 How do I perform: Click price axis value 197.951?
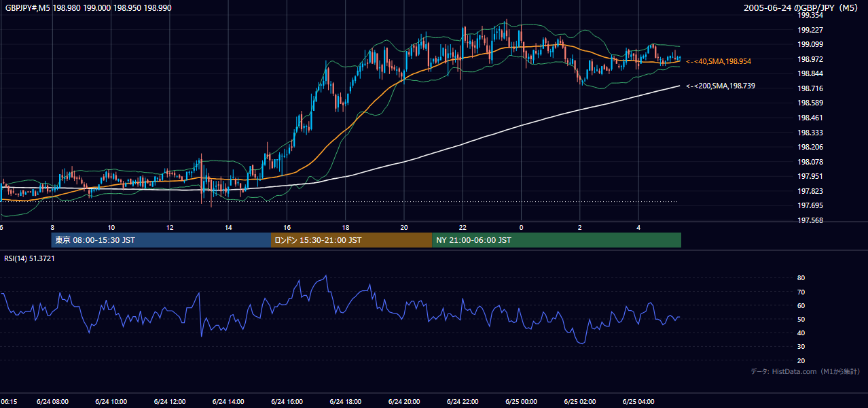click(x=810, y=176)
